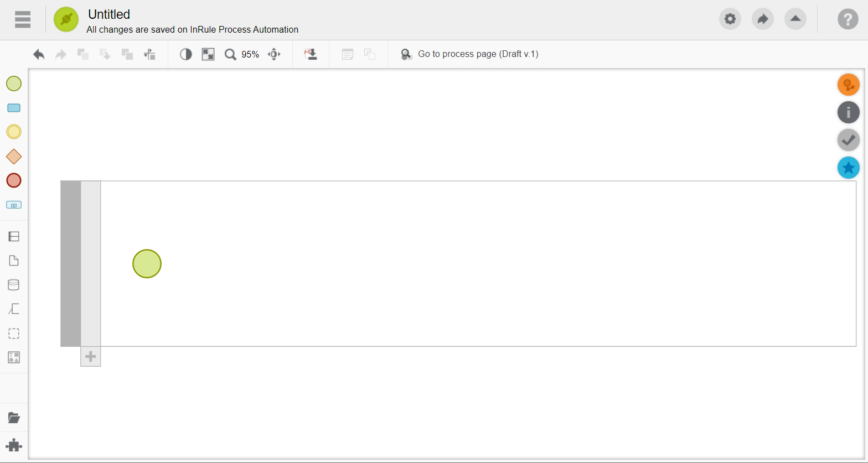Image resolution: width=868 pixels, height=463 pixels.
Task: Choose the orange gateway diamond shape
Action: point(14,157)
